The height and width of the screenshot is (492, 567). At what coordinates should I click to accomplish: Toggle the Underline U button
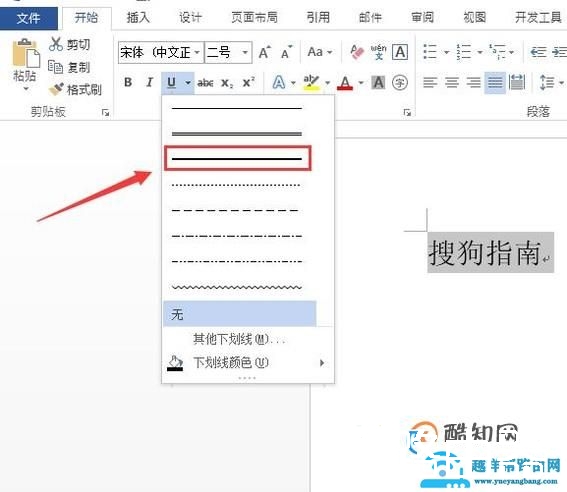point(171,83)
